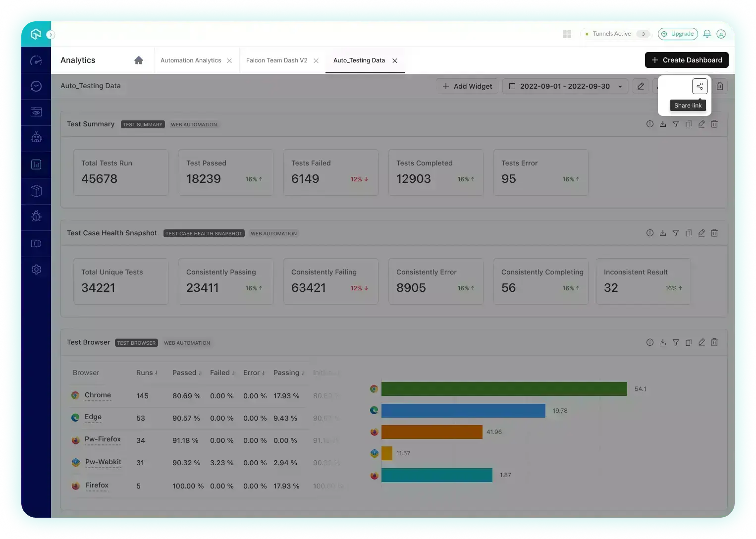Click the bug icon in the left sidebar
This screenshot has height=539, width=756.
pos(36,216)
